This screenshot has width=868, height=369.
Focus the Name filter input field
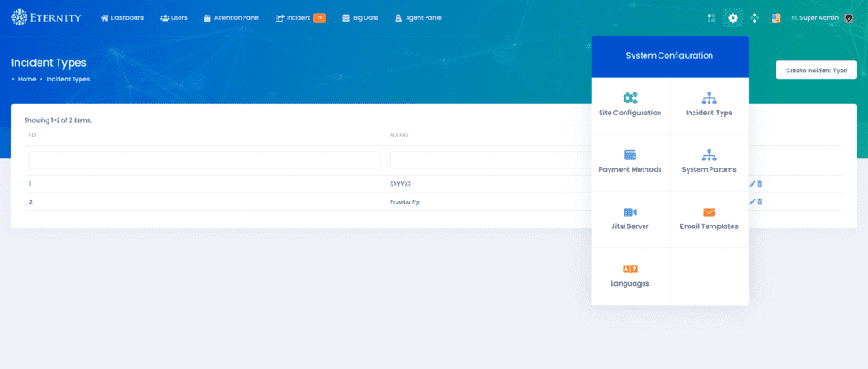(491, 160)
